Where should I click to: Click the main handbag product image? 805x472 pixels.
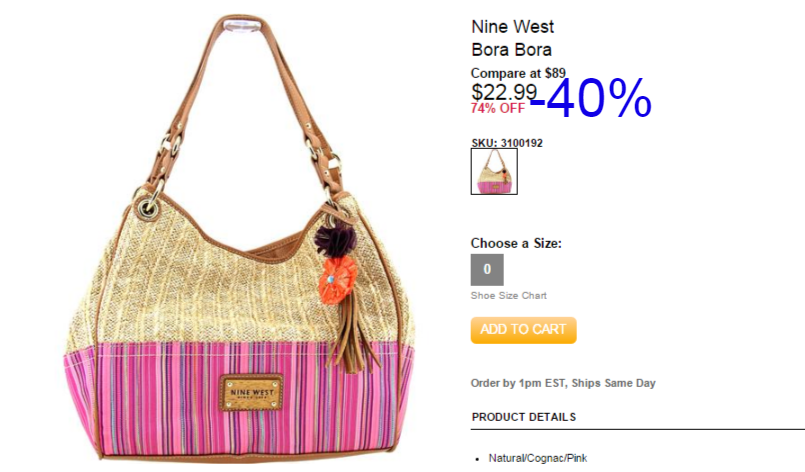pos(240,239)
